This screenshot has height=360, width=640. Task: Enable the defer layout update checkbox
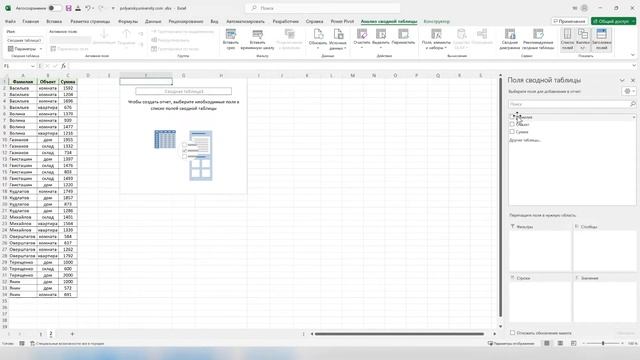pyautogui.click(x=512, y=333)
